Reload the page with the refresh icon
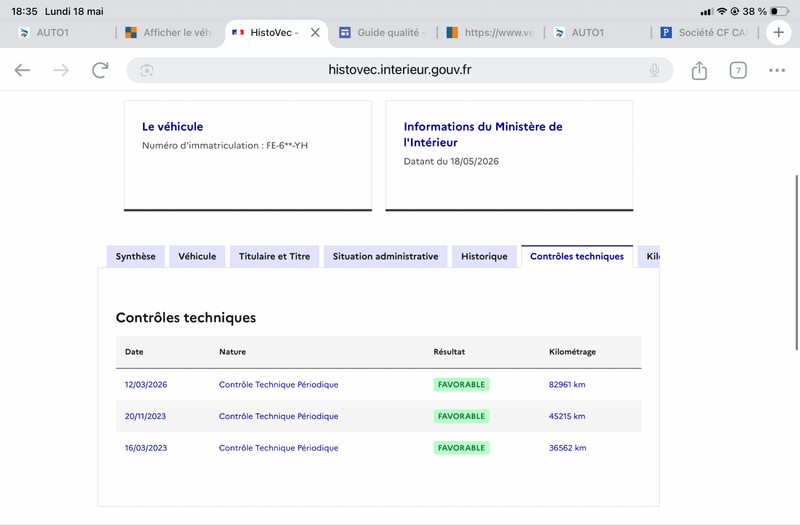Viewport: 800px width, 525px height. point(101,70)
